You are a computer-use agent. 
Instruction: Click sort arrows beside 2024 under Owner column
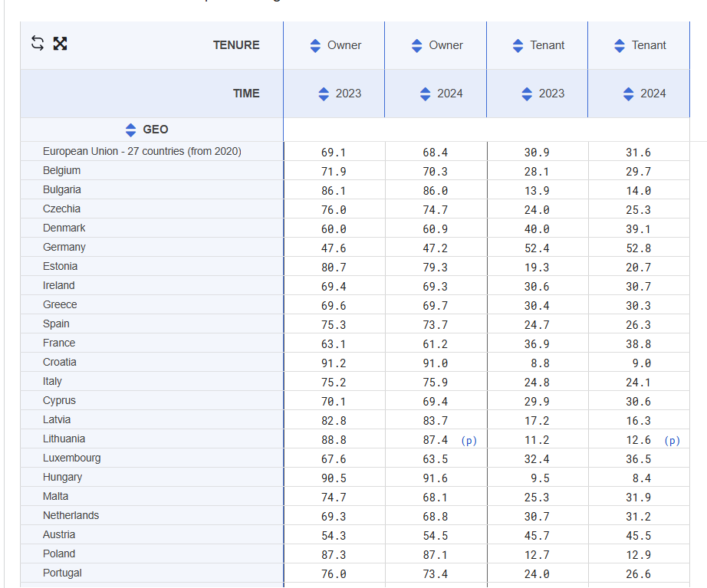tap(426, 94)
